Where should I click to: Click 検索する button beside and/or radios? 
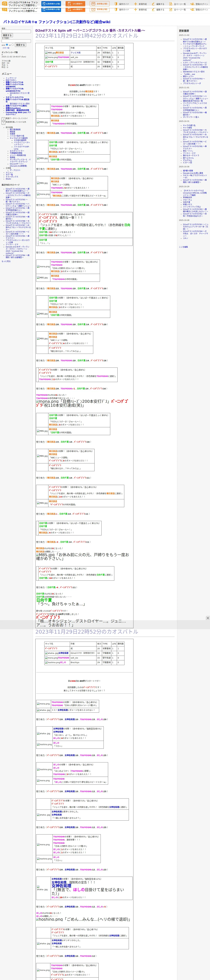tap(21, 45)
